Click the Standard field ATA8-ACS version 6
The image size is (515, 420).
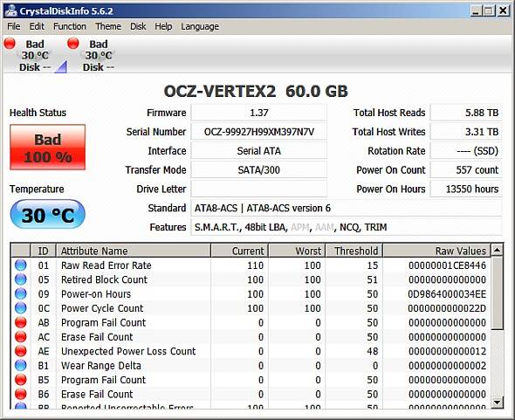[x=347, y=208]
